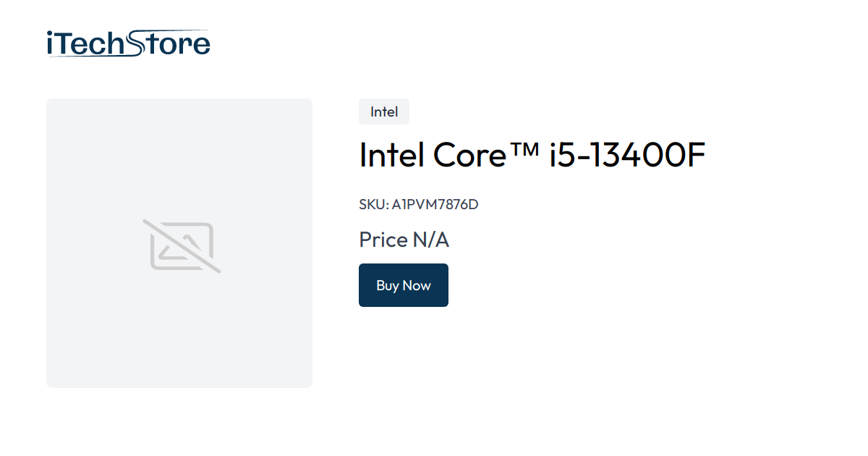Click the 'iTech' portion of the store logo
Viewport: 868px width, 456px height.
(x=87, y=43)
